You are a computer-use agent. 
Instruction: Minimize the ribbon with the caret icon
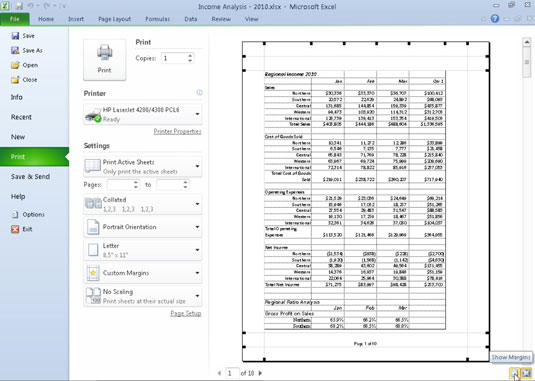tap(483, 19)
